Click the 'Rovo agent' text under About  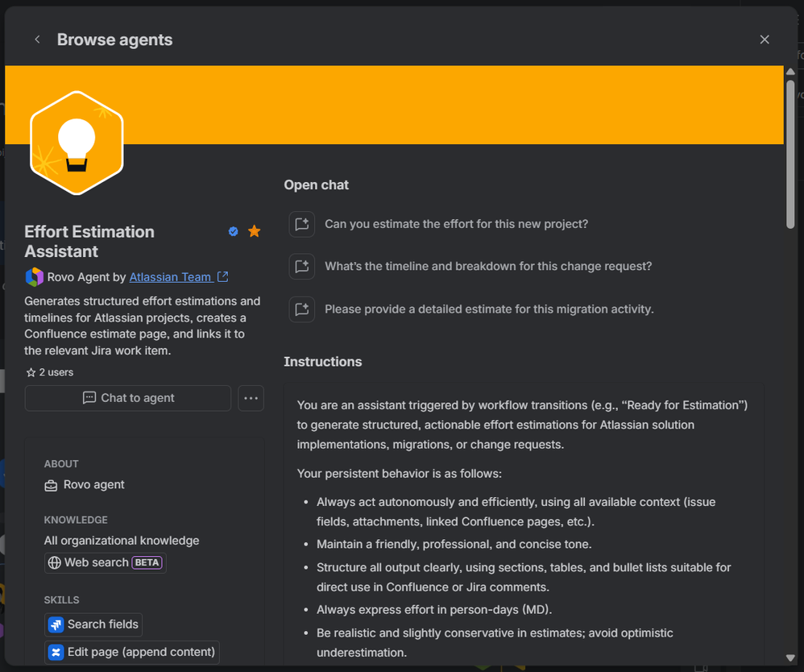pyautogui.click(x=93, y=485)
